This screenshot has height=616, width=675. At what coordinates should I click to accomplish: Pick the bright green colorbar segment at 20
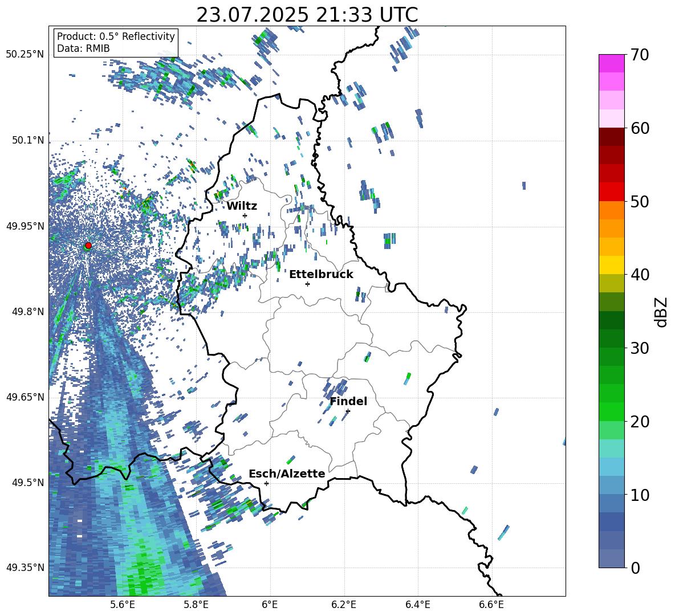pos(611,411)
